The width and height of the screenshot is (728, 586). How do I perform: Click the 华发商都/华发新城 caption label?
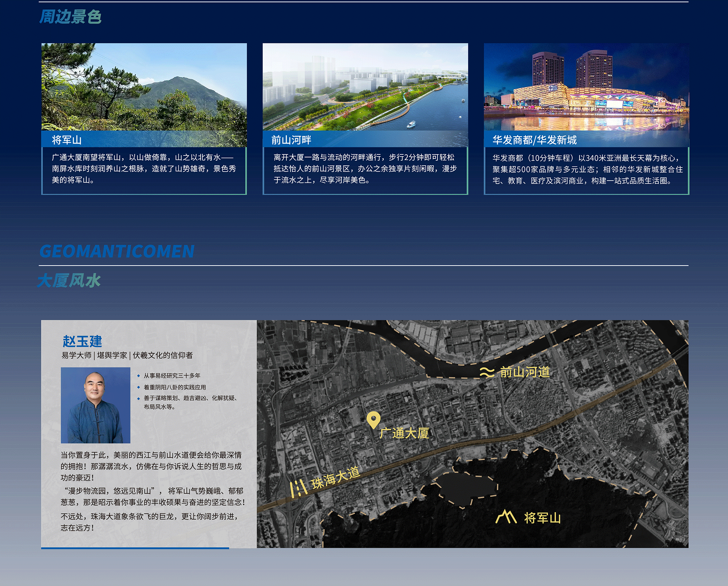[x=534, y=140]
